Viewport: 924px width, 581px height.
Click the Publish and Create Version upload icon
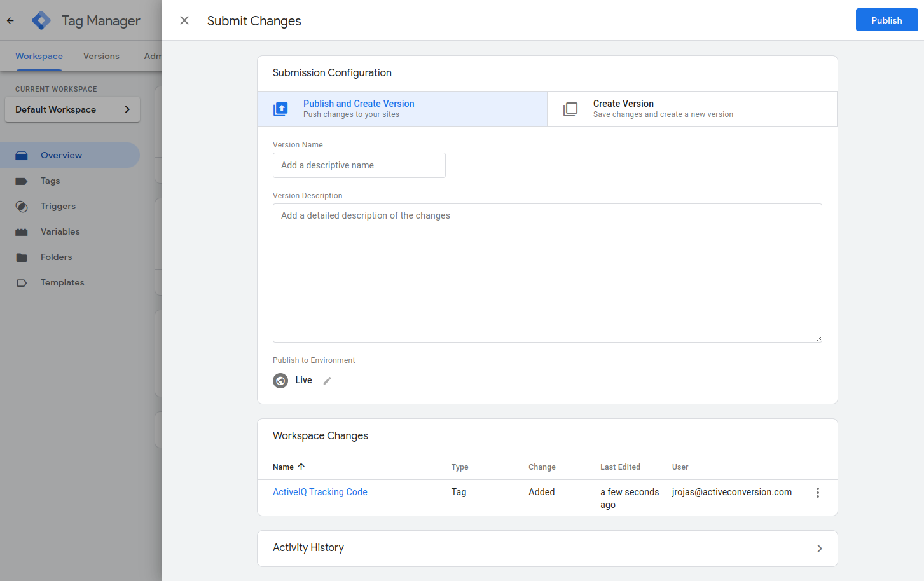click(280, 109)
